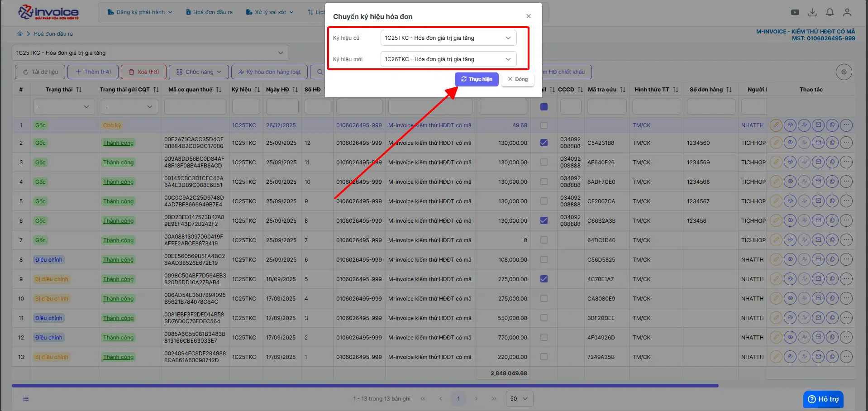Open the Ký hiệu mới dropdown
The image size is (868, 411).
(448, 59)
